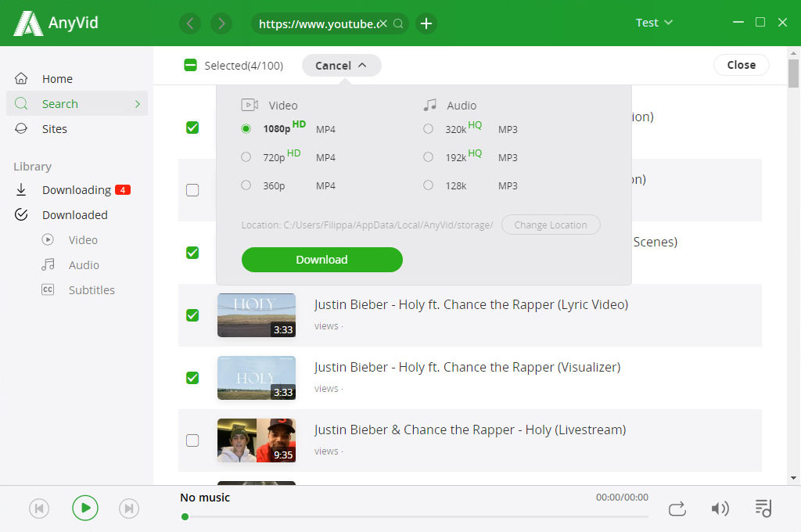Collapse the Cancel format dropdown
The width and height of the screenshot is (801, 532).
pyautogui.click(x=341, y=66)
